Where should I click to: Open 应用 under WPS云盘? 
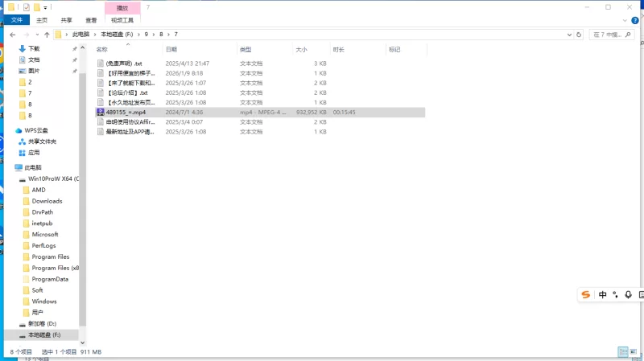tap(34, 153)
